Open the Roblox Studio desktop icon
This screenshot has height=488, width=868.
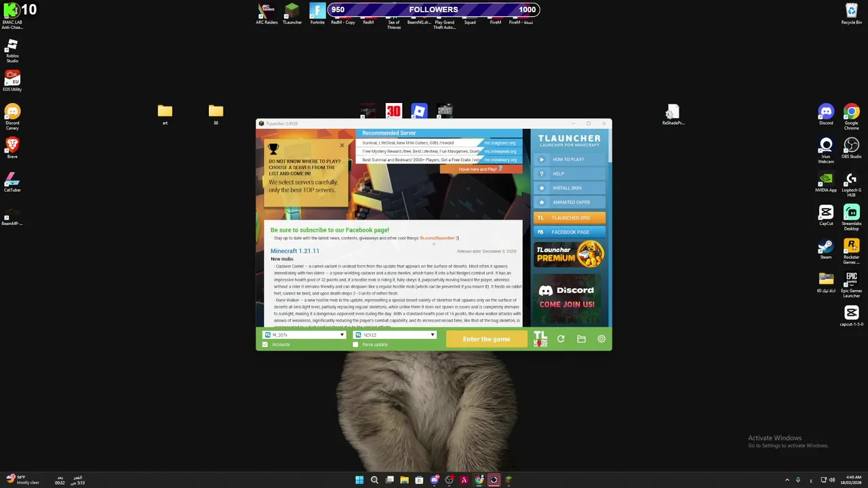point(12,51)
